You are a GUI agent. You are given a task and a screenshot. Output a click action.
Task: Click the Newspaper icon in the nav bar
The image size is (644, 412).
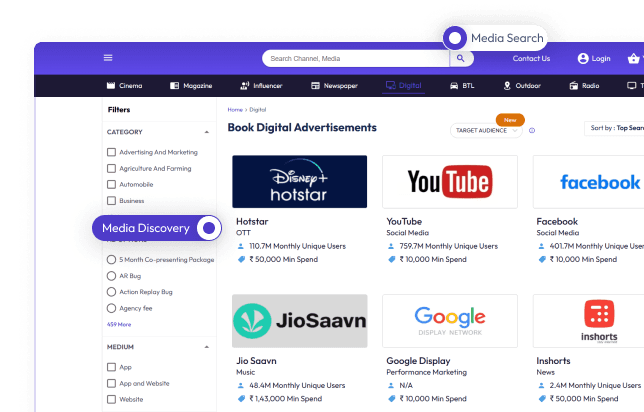tap(315, 85)
